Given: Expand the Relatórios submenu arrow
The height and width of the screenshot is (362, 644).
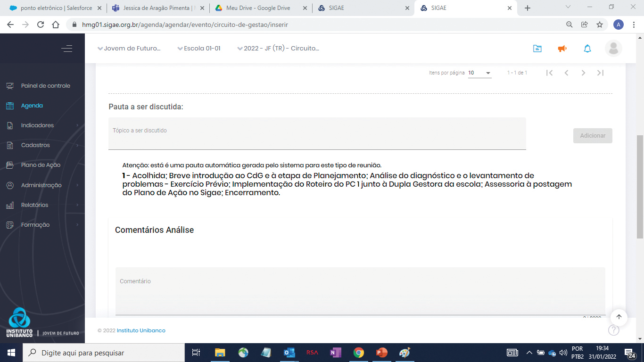Looking at the screenshot, I should (77, 205).
